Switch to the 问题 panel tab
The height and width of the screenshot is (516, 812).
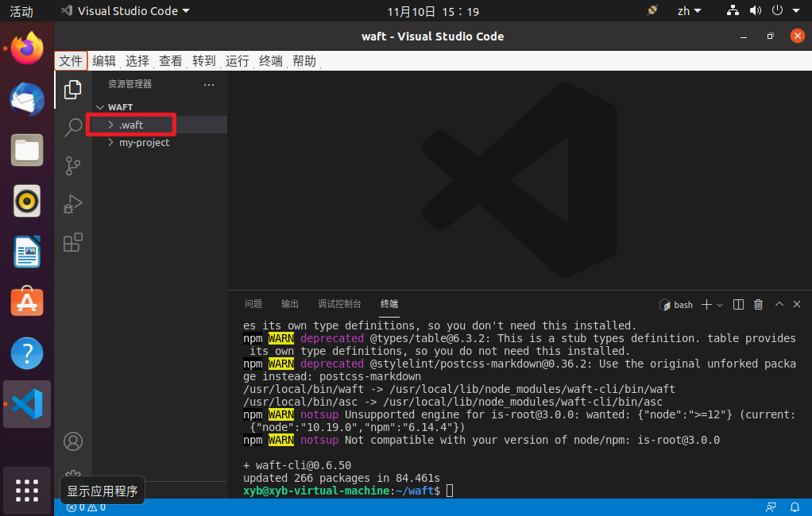(253, 304)
